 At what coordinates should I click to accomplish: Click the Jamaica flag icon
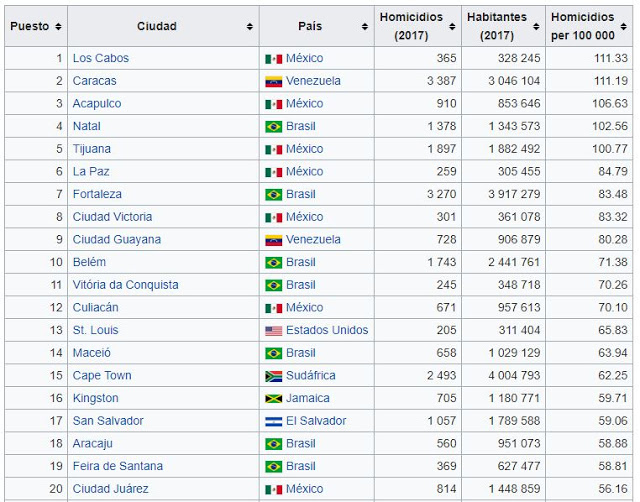tap(273, 398)
